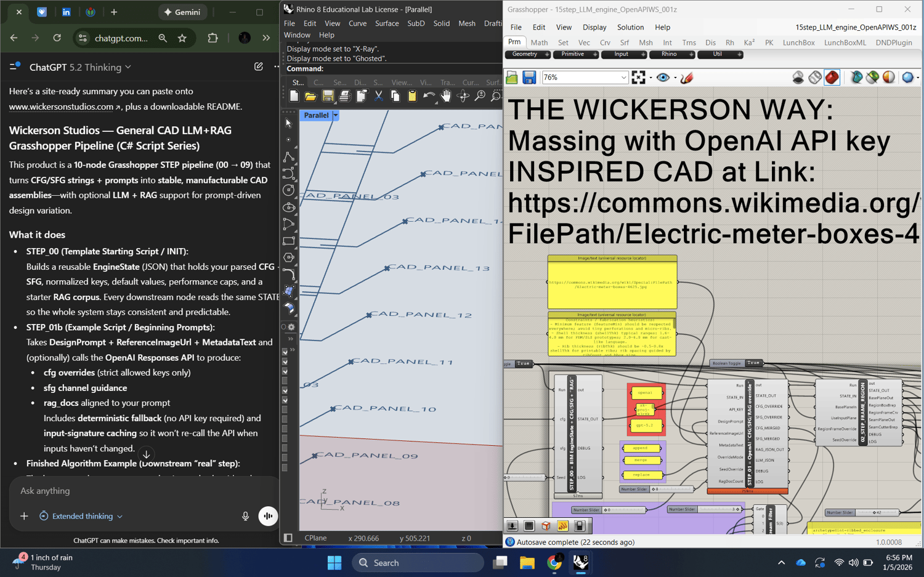Screen dimensions: 924x577
Task: Activate the Pan hand tool in Rhino
Action: click(446, 96)
